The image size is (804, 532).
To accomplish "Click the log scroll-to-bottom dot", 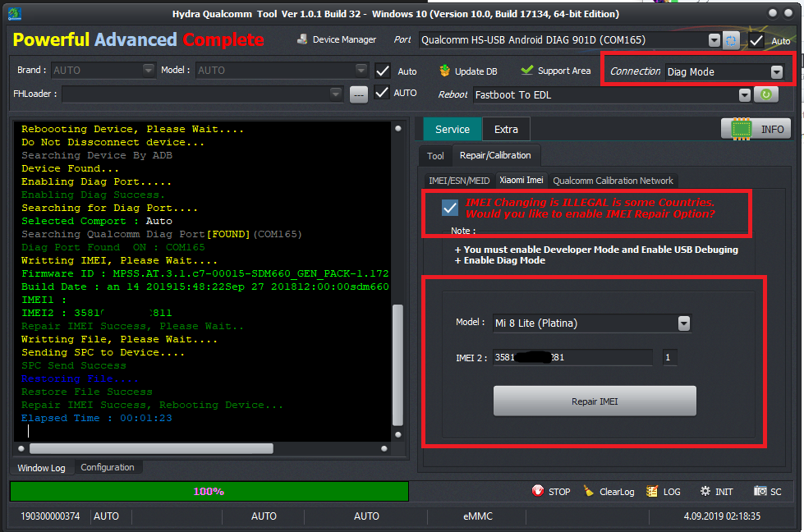I will [398, 434].
